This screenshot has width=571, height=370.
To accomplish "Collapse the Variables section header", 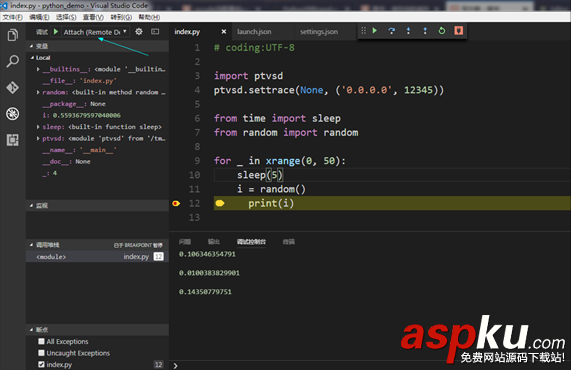I will click(97, 46).
